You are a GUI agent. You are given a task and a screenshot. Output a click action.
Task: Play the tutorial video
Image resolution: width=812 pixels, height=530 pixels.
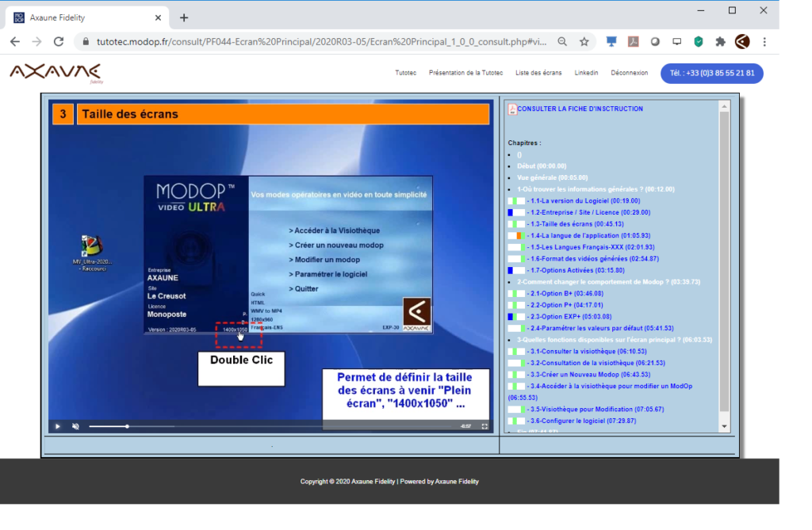coord(57,426)
